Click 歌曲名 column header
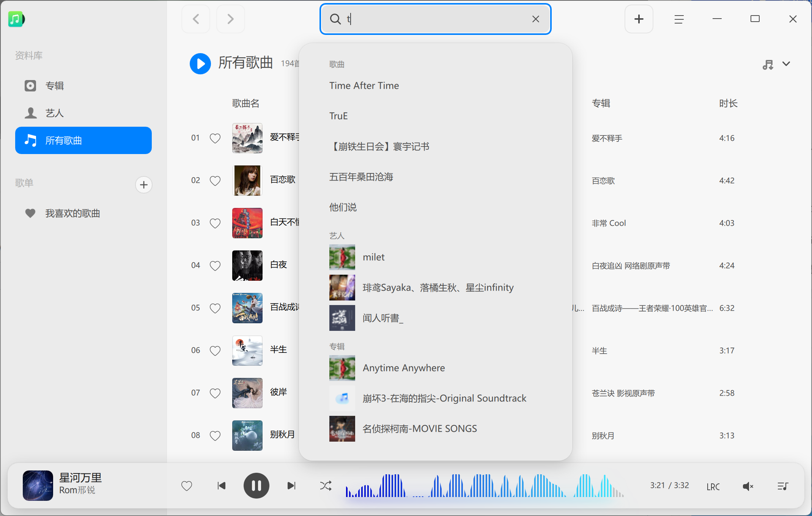Image resolution: width=812 pixels, height=516 pixels. pyautogui.click(x=245, y=103)
